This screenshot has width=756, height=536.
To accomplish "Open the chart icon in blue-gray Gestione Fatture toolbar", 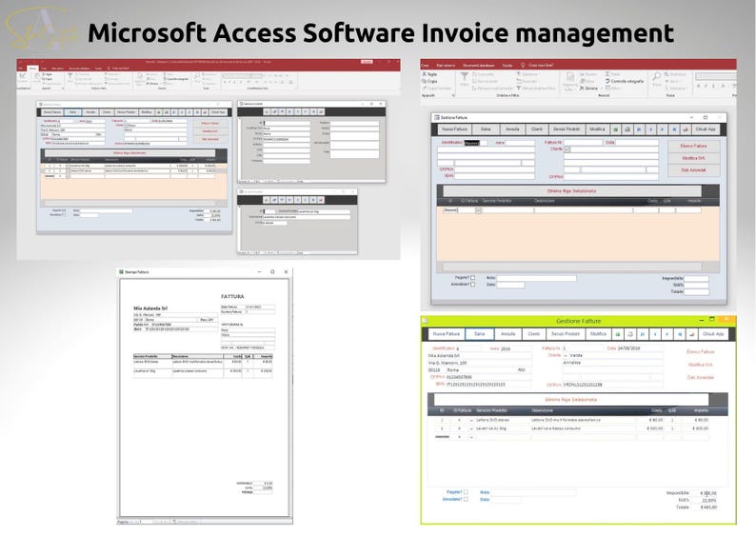I will click(686, 129).
